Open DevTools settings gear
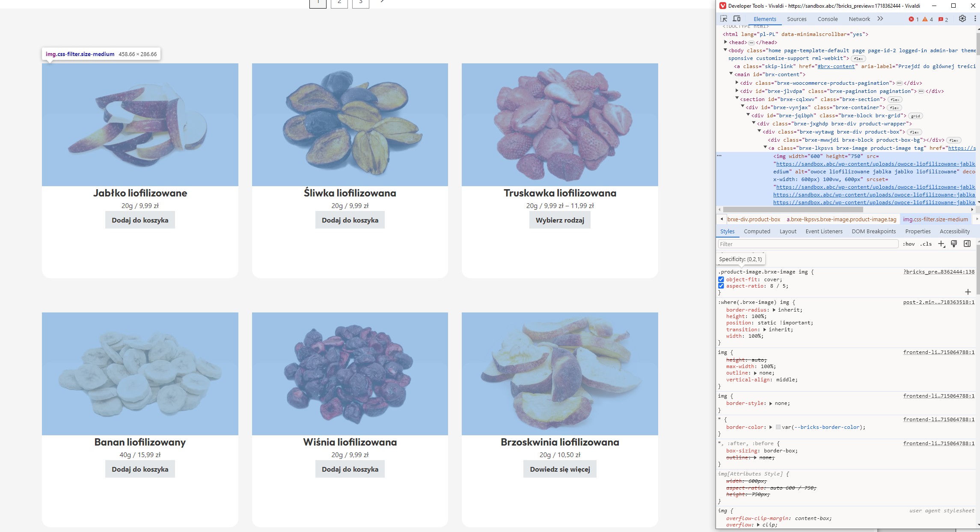Screen dimensions: 980x532 [962, 19]
